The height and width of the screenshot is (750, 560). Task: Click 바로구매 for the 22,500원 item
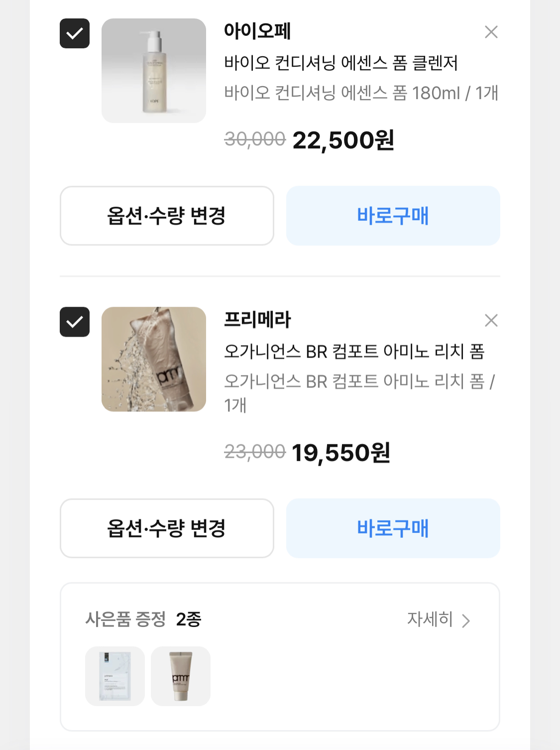[393, 216]
